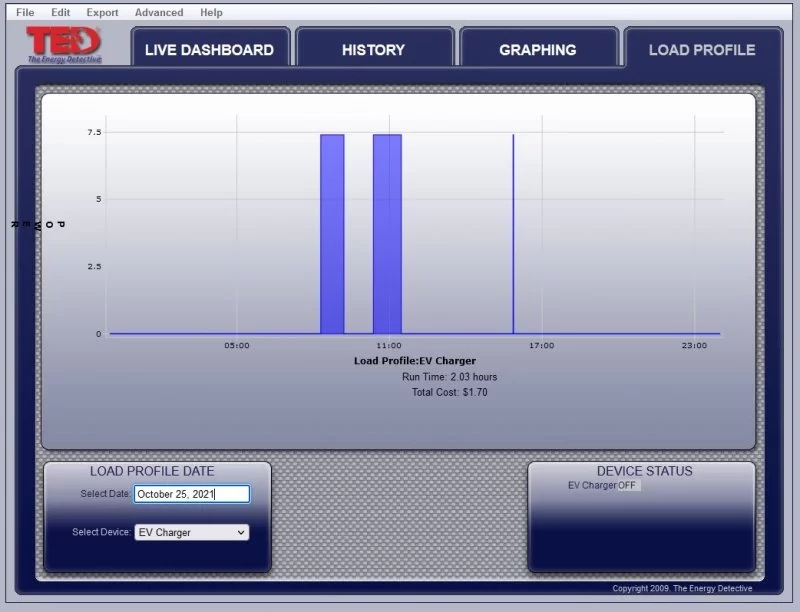
Task: Switch to the Live Dashboard tab
Action: (x=209, y=50)
